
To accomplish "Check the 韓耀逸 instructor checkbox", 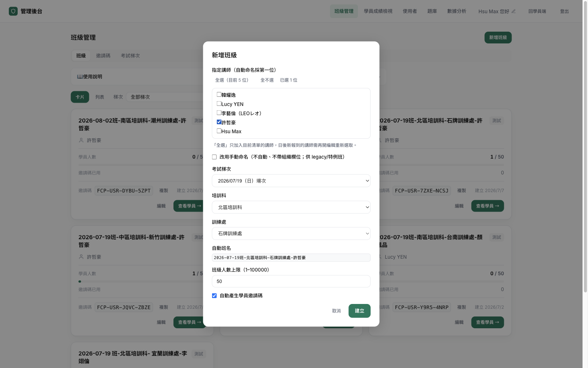I will (219, 95).
